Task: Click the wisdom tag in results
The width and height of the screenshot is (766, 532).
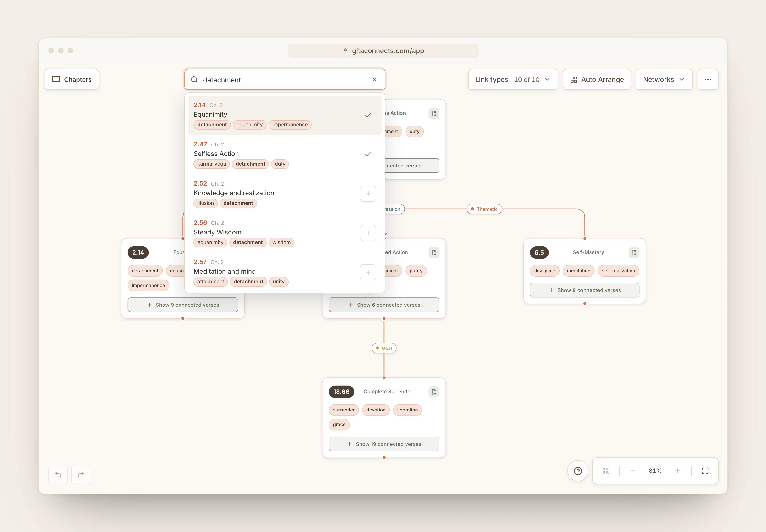Action: pyautogui.click(x=281, y=242)
